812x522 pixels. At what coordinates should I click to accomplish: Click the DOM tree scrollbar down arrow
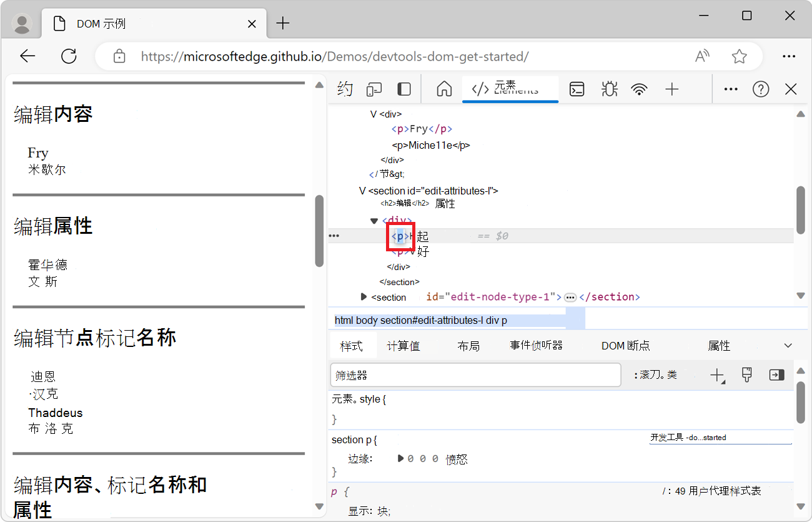pyautogui.click(x=801, y=296)
